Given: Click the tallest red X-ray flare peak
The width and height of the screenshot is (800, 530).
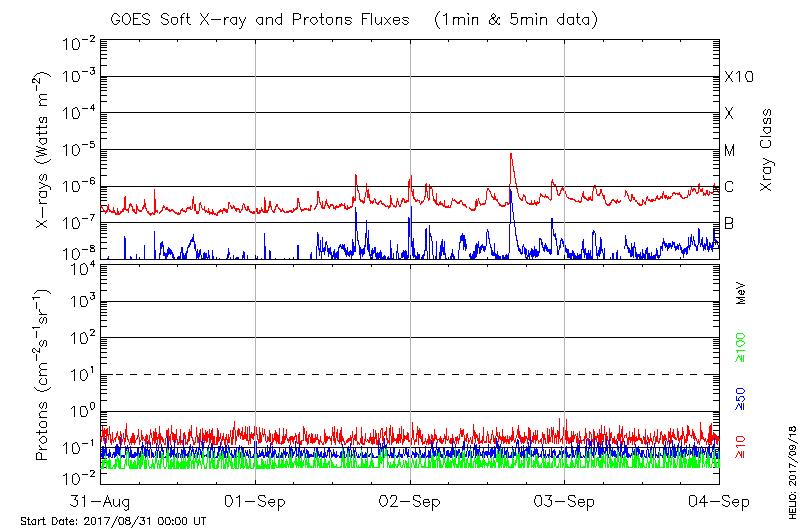Looking at the screenshot, I should tap(511, 156).
